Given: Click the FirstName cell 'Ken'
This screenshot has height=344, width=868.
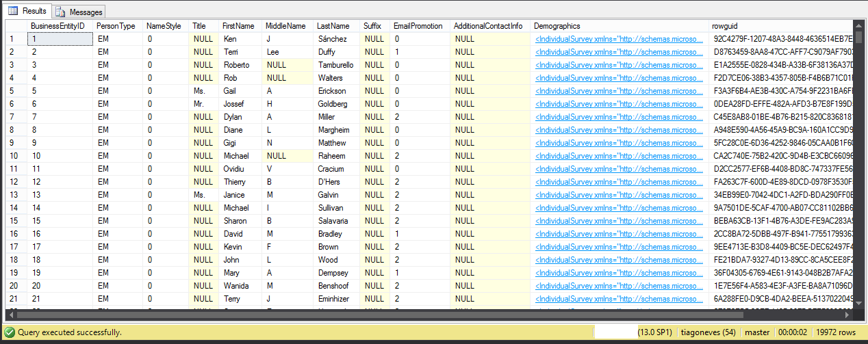Looking at the screenshot, I should 241,39.
